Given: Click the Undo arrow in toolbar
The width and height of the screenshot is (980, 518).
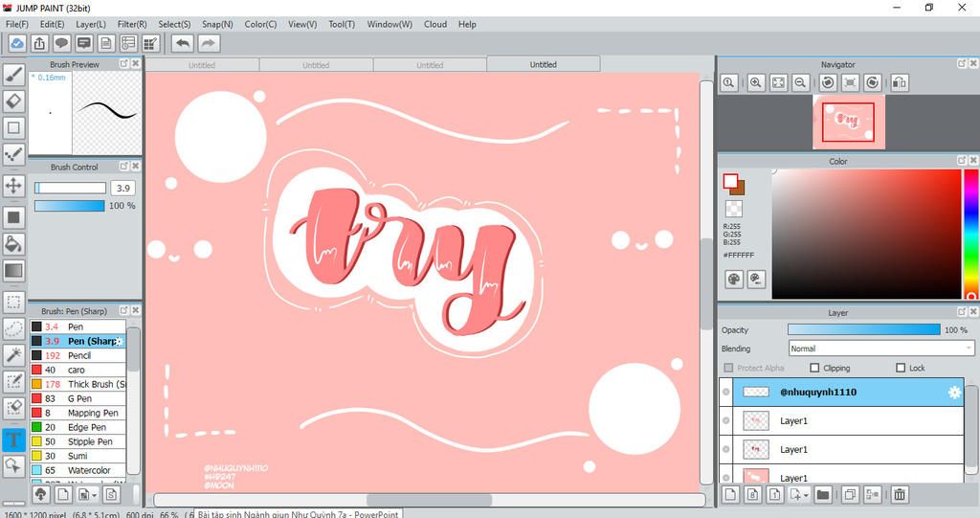Looking at the screenshot, I should tap(183, 43).
